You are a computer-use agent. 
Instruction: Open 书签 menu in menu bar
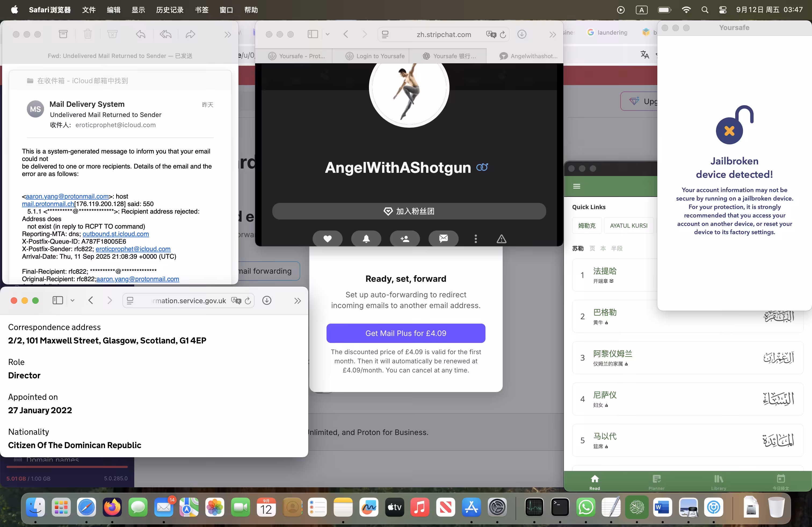(202, 10)
